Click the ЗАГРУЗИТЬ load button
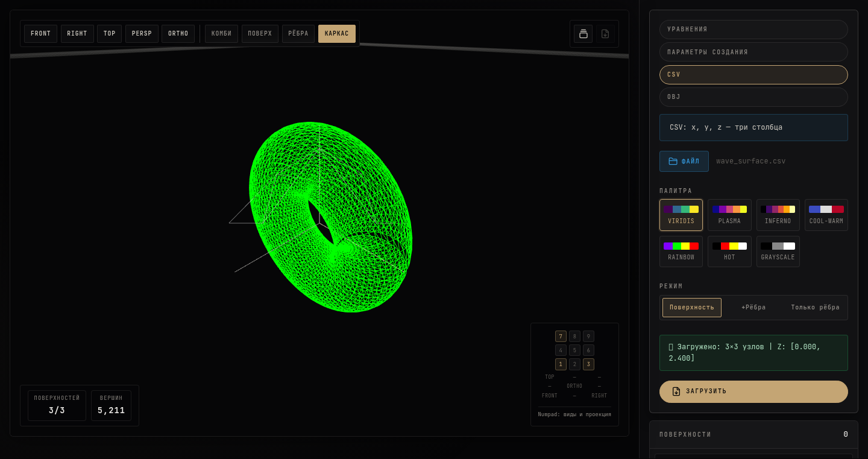Viewport: 868px width, 459px height. click(753, 391)
